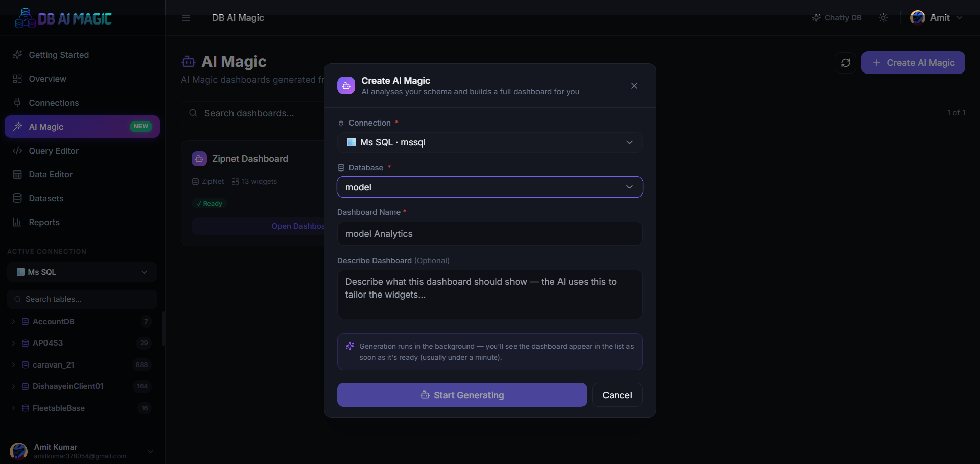
Task: Click the sidebar scrollbar handle
Action: (x=164, y=329)
